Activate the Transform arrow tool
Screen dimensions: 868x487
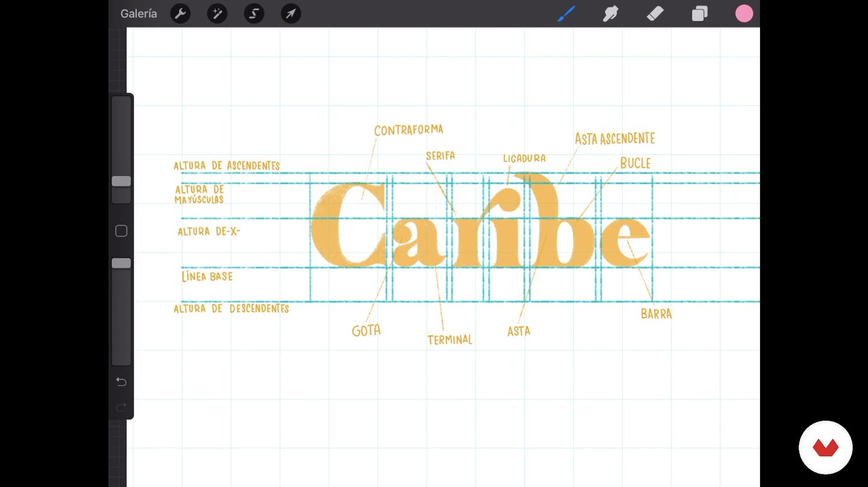pos(291,14)
